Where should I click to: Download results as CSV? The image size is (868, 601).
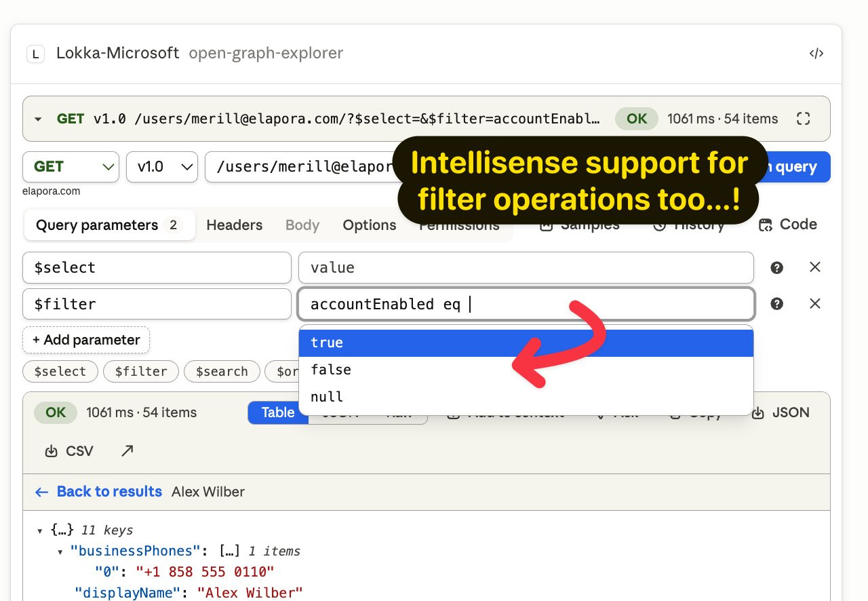(x=68, y=451)
